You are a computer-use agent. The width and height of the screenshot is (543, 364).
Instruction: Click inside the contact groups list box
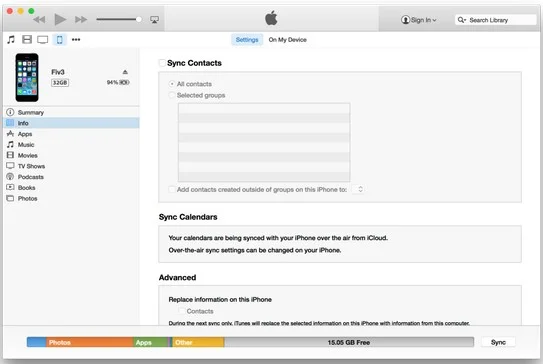point(264,142)
